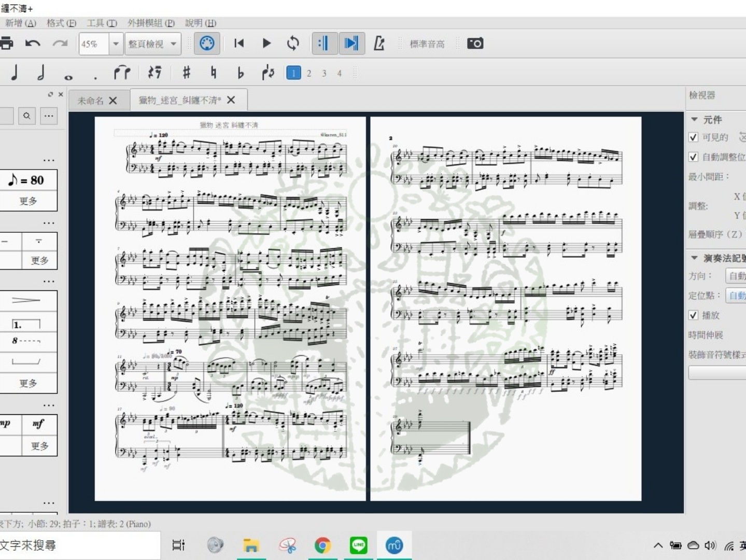
Task: Open the 整頁檢視 view mode dropdown
Action: pyautogui.click(x=153, y=44)
